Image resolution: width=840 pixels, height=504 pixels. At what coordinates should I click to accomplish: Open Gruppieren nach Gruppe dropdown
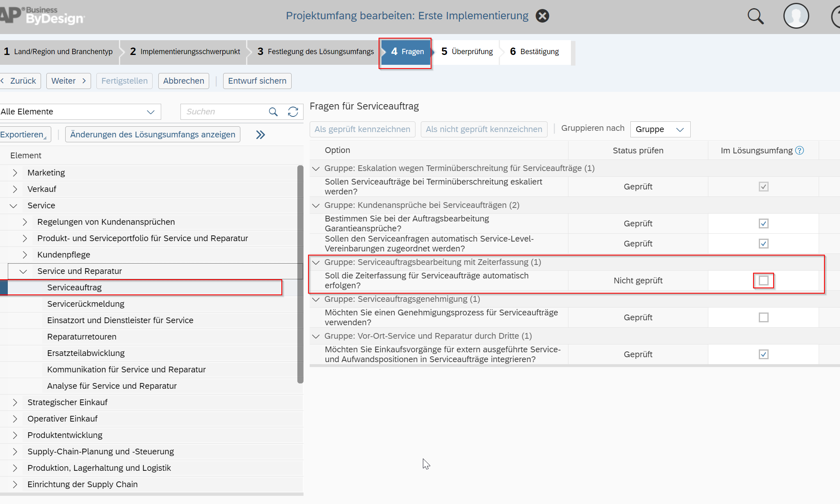click(660, 130)
